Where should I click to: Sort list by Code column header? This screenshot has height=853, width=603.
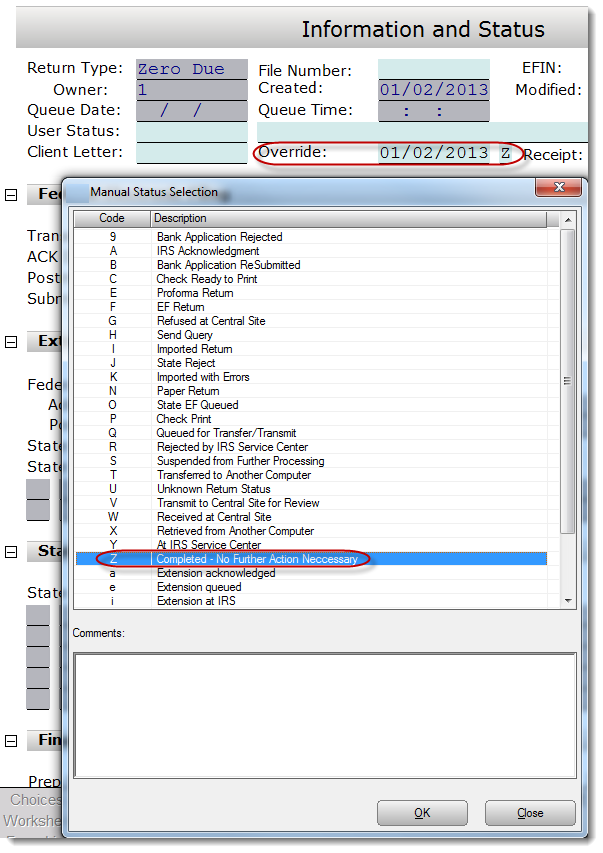click(112, 218)
